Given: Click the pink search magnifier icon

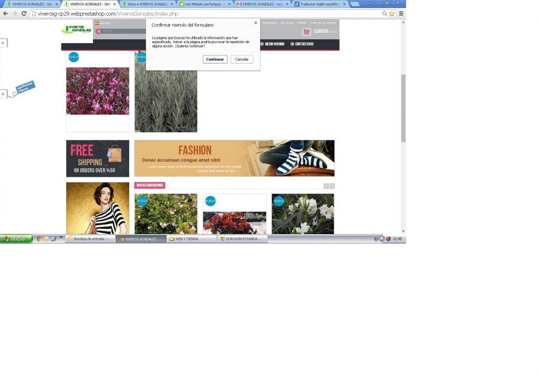Looking at the screenshot, I should 99,31.
